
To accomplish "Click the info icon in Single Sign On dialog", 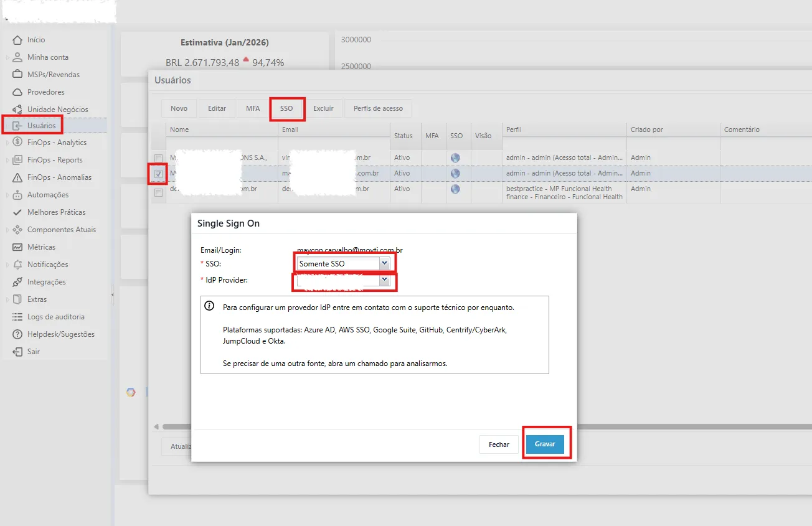I will click(210, 307).
